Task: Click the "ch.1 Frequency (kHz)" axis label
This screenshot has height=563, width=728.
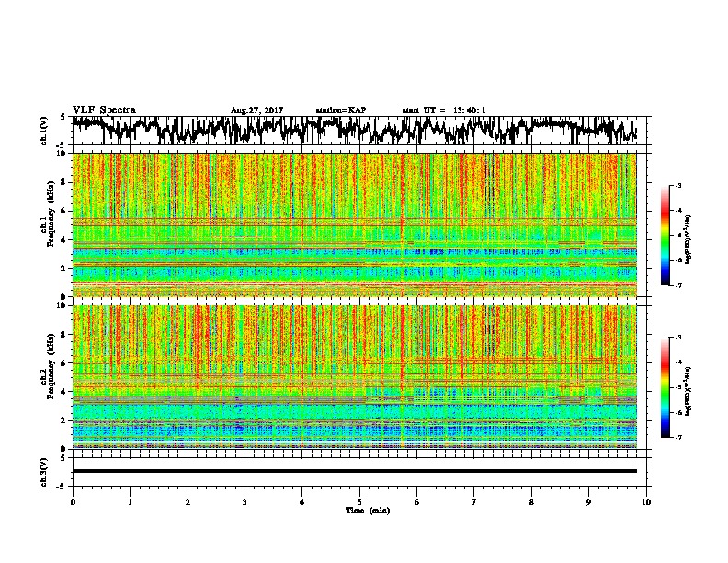Action: click(x=46, y=213)
